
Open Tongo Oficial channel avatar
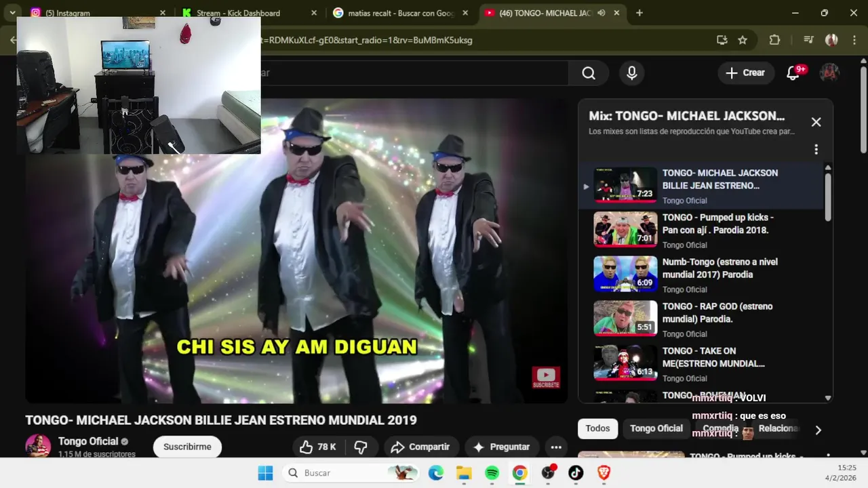[38, 446]
